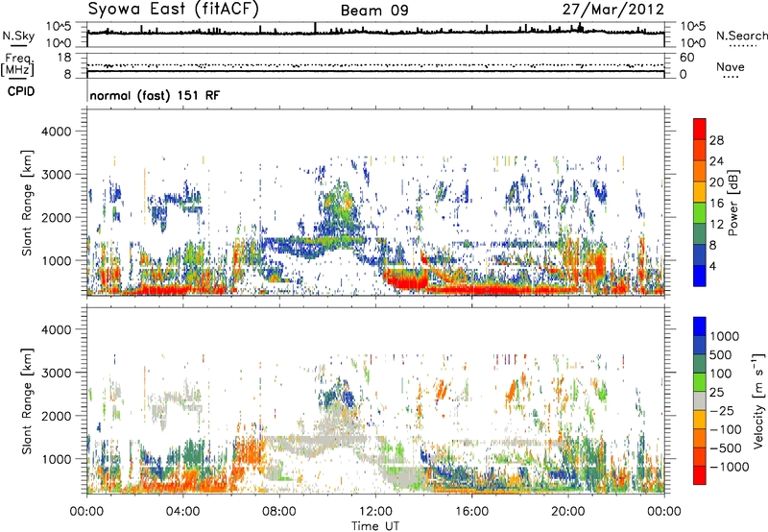Pick the gray ±25 m/s velocity colorbar segment
Image resolution: width=768 pixels, height=532 pixels.
(x=700, y=400)
